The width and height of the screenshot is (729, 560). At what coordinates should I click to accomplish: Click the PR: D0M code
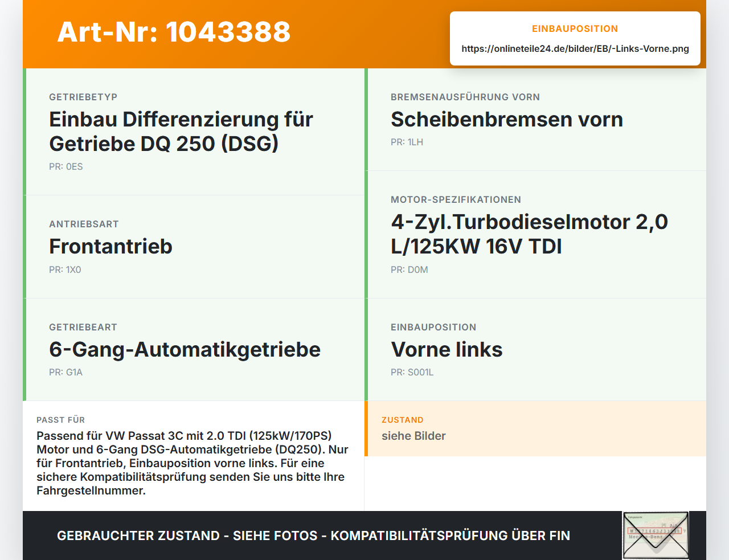tap(409, 270)
